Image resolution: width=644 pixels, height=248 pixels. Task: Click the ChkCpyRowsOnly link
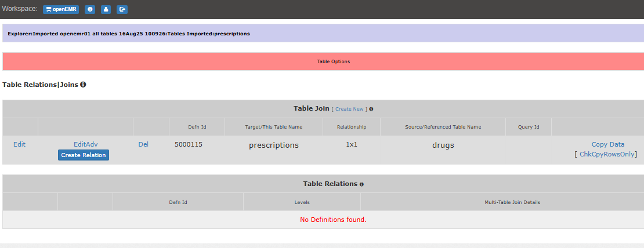pos(607,154)
